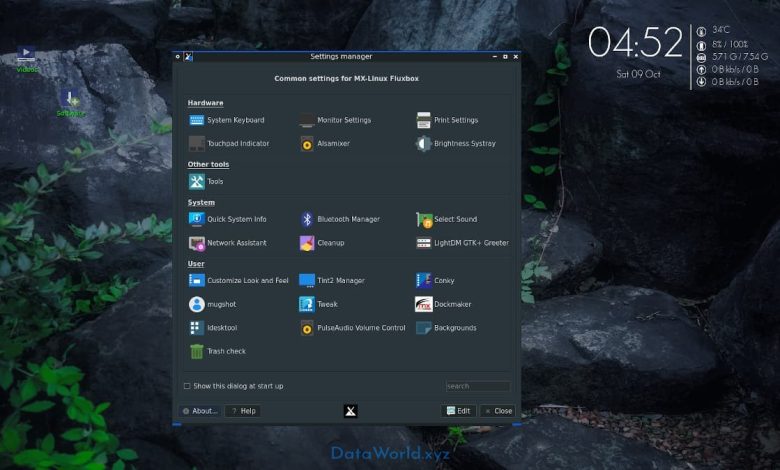Click the search field in Settings manager

pos(478,386)
